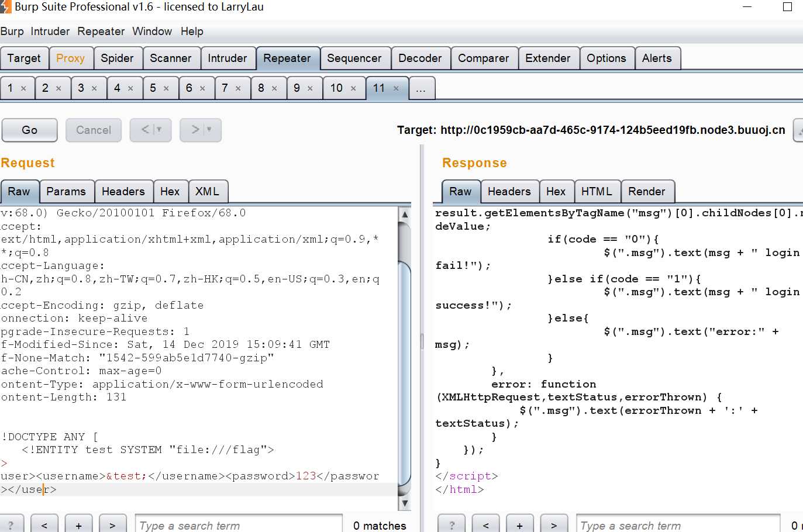
Task: Switch to the Extender tab
Action: (548, 58)
